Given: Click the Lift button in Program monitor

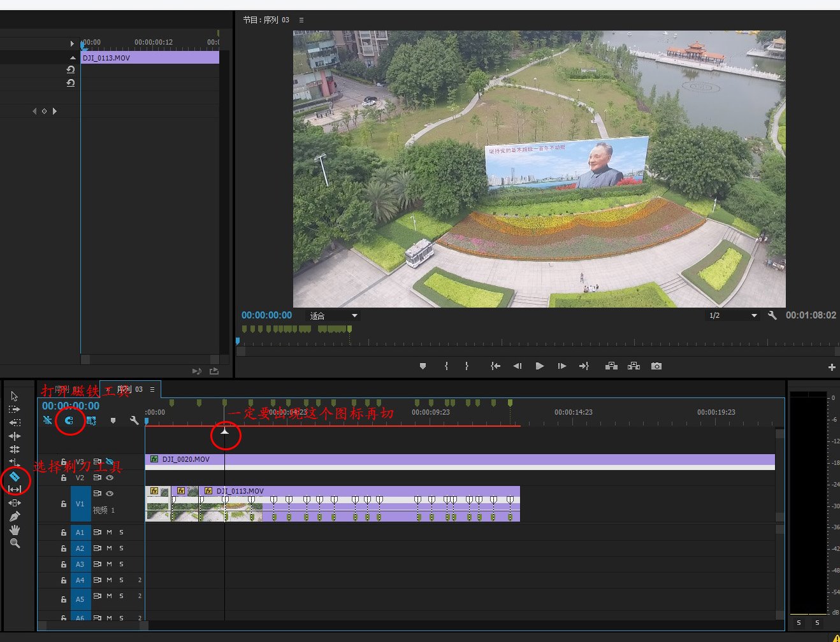Looking at the screenshot, I should point(611,366).
